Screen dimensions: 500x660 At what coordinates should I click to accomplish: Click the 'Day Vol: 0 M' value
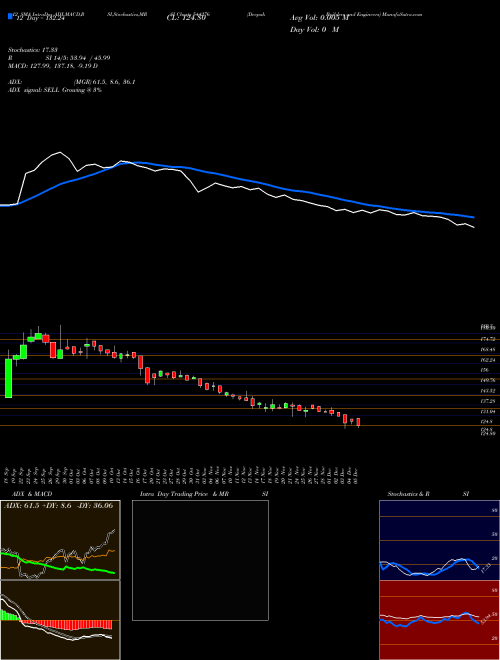(x=314, y=30)
